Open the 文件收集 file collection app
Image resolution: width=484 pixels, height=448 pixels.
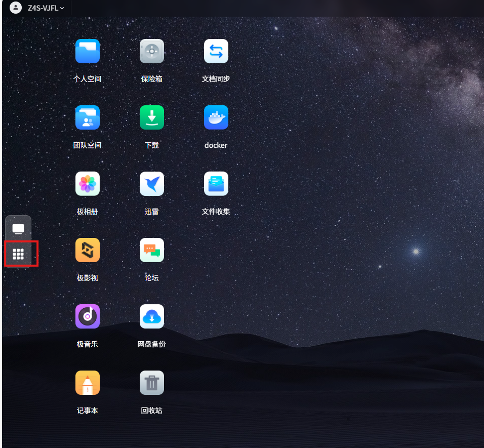[x=216, y=184]
